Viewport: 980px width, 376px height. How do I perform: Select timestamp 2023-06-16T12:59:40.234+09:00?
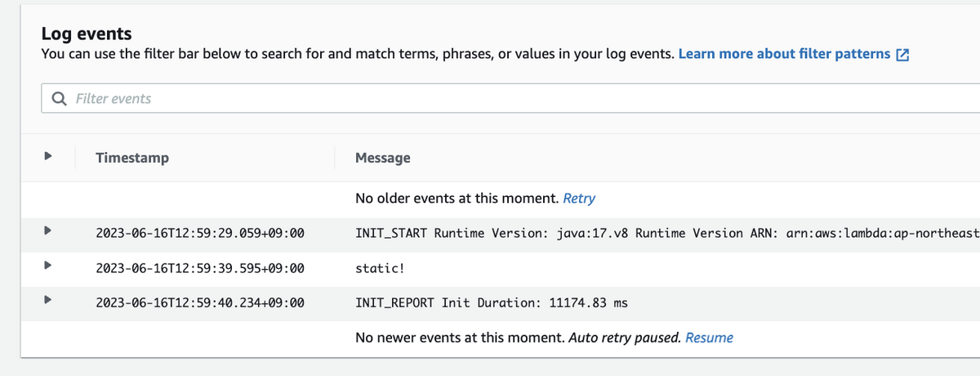tap(199, 302)
